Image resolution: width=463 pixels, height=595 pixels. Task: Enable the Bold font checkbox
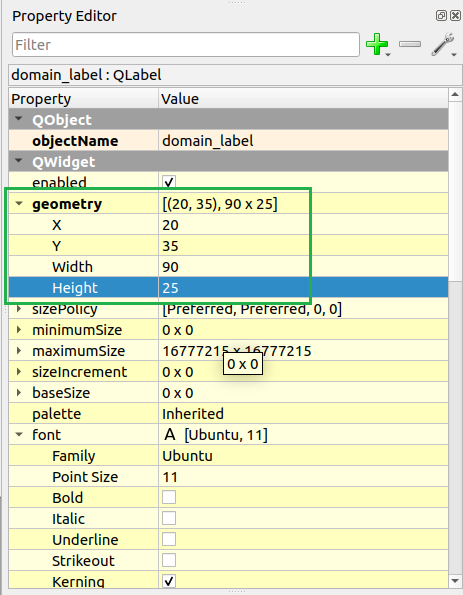[x=169, y=497]
